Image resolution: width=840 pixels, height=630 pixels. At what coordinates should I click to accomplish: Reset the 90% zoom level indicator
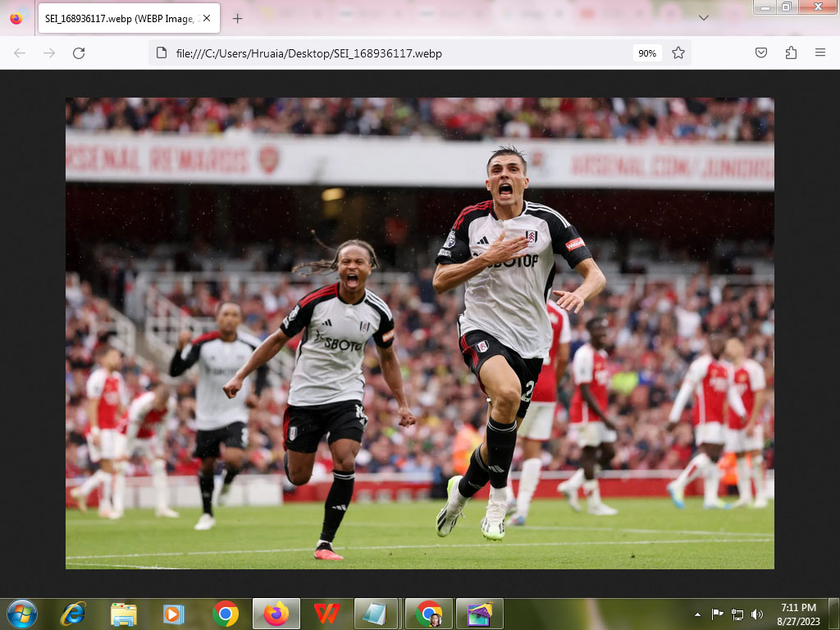[x=647, y=53]
